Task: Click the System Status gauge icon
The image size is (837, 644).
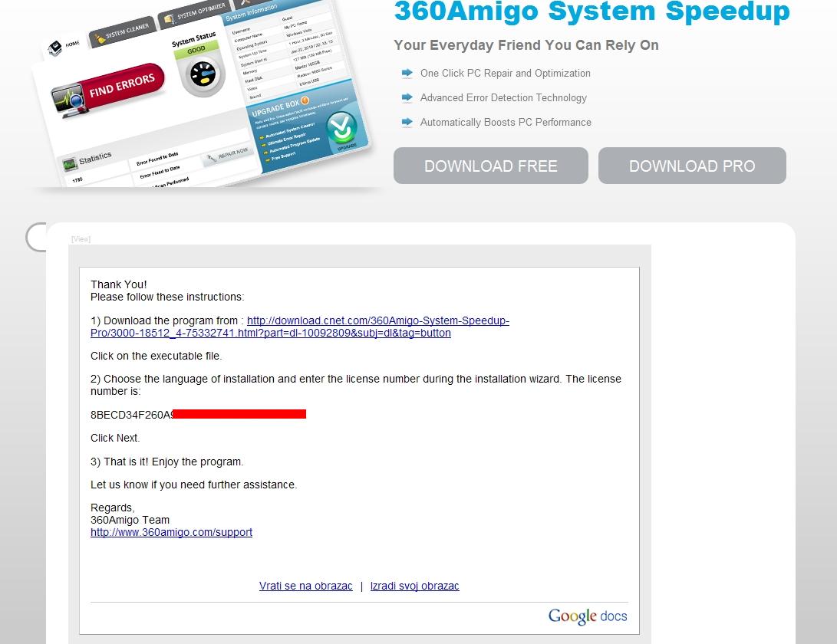Action: (202, 77)
